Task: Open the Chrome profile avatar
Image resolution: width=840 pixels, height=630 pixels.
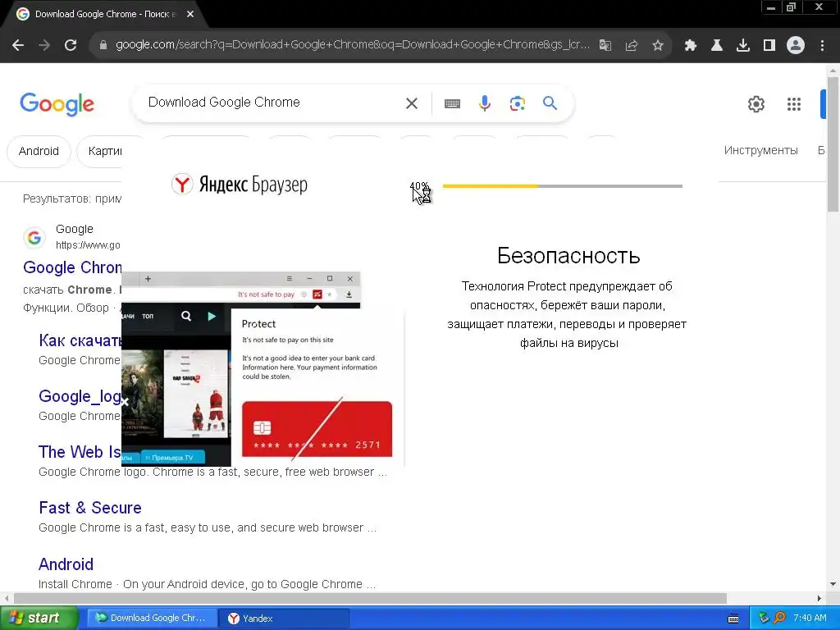Action: pos(796,45)
